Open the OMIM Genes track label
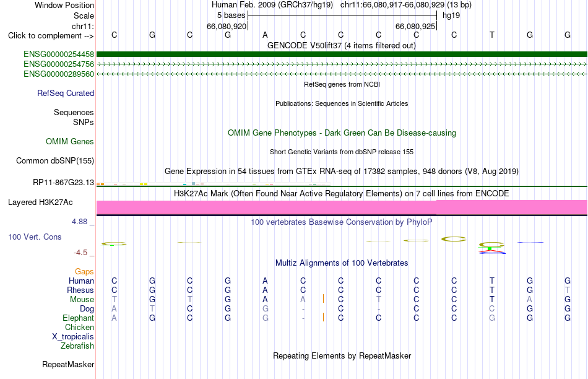 pyautogui.click(x=70, y=141)
